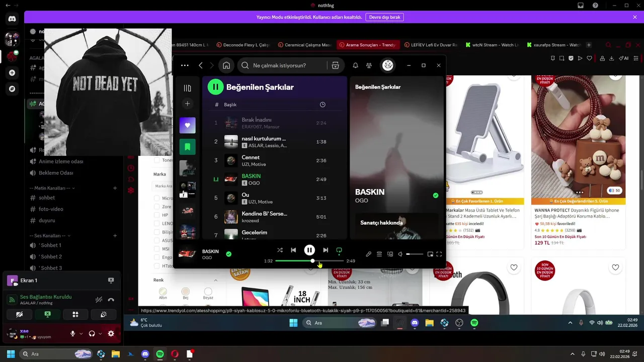Viewport: 644px width, 362px height.
Task: Open Discord microphone options chevron
Action: [x=81, y=333]
